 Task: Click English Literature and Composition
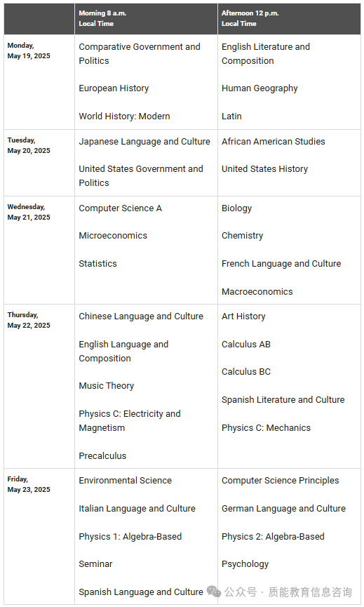pyautogui.click(x=266, y=54)
